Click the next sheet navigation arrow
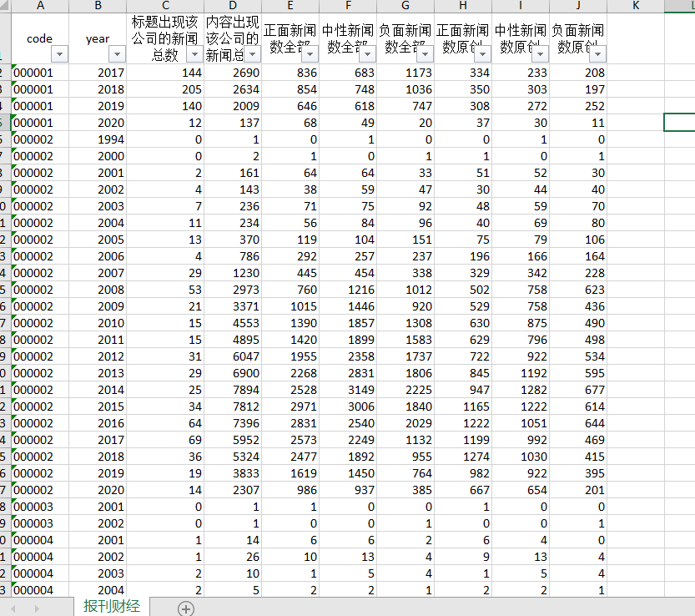This screenshot has width=695, height=616. coord(37,608)
